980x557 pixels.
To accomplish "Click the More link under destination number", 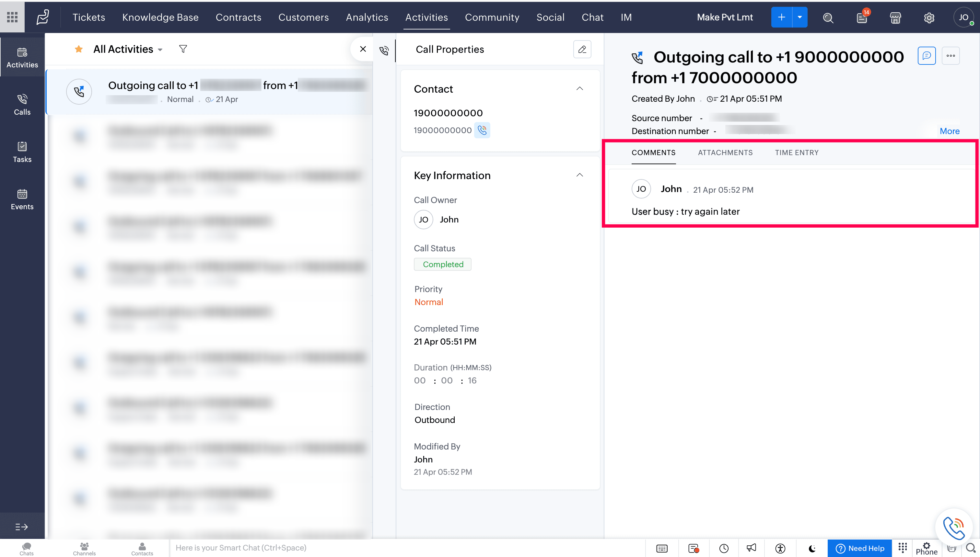I will pyautogui.click(x=950, y=131).
